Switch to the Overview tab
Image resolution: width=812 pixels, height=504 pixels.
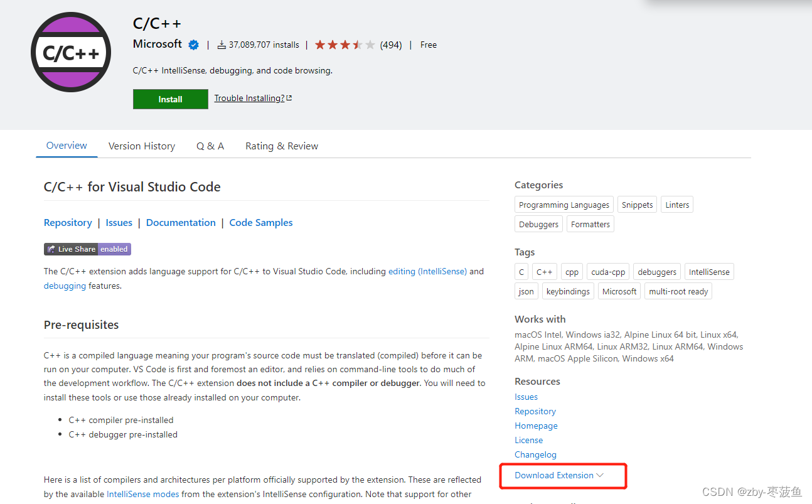[67, 146]
